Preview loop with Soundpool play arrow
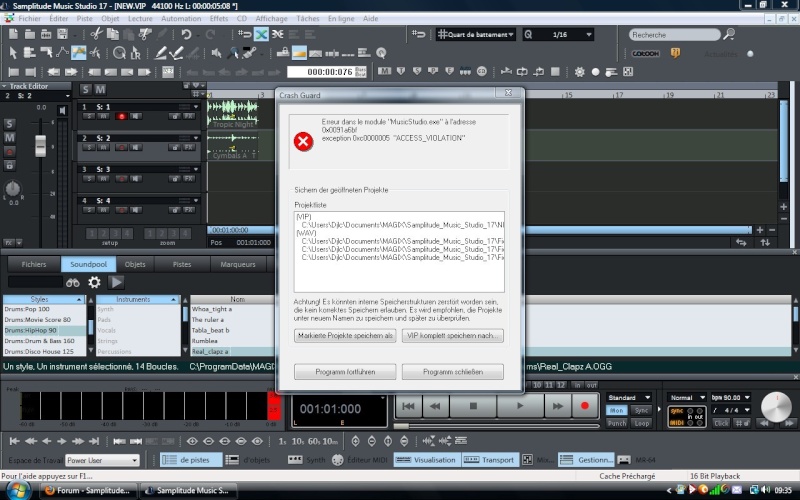 click(116, 282)
